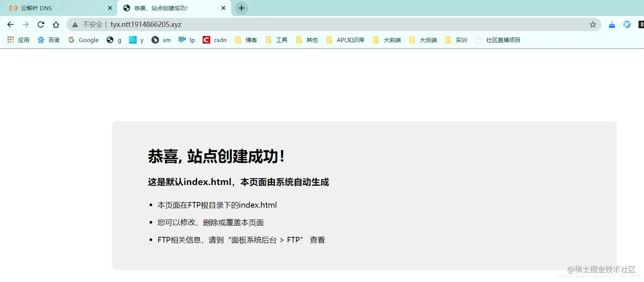Viewport: 644px width, 282px height.
Task: Switch to the 云解析 DNS tab
Action: pyautogui.click(x=59, y=8)
